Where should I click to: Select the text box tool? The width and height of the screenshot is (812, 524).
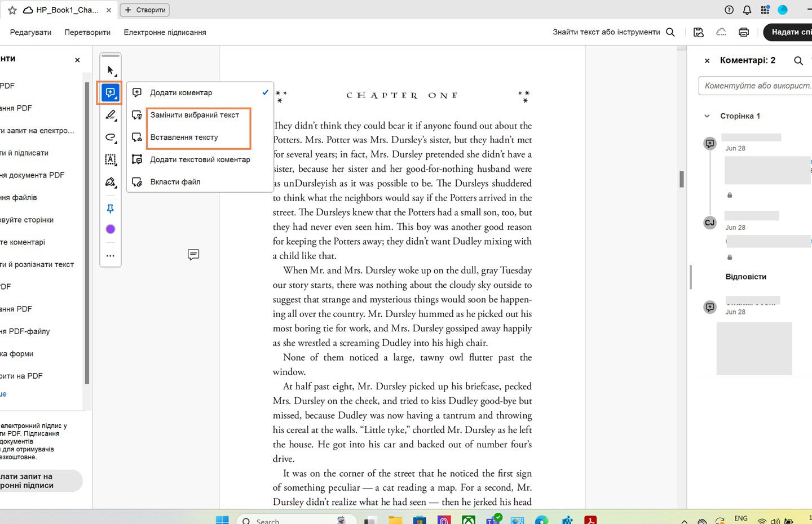click(111, 160)
